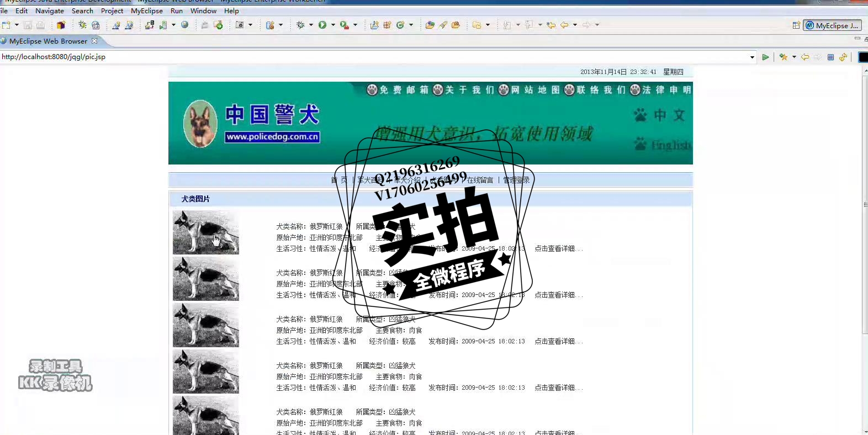
Task: Close the MyEclipse Web Browser tab
Action: 94,41
